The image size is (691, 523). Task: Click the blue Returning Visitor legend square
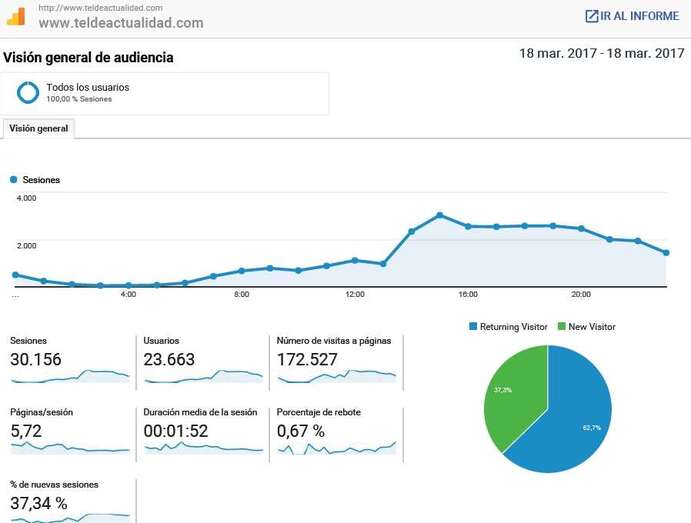473,327
